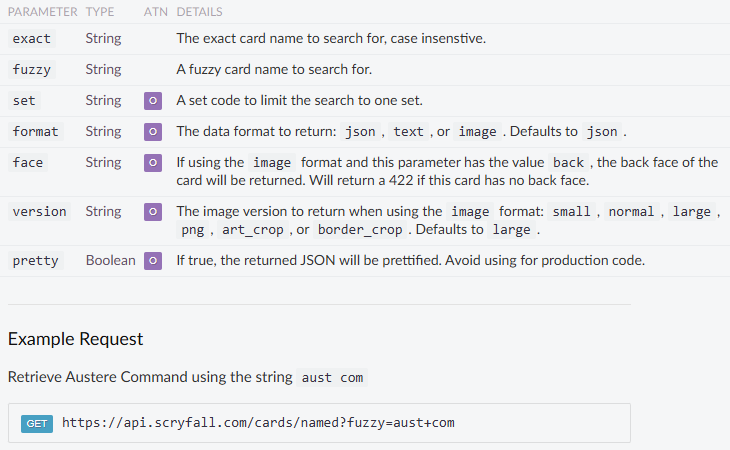Click the Example Request heading

click(x=75, y=339)
